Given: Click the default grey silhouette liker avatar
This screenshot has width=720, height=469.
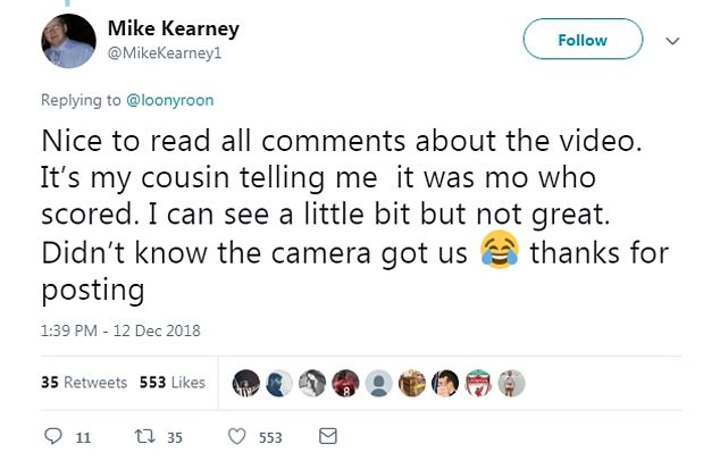Looking at the screenshot, I should coord(381,383).
